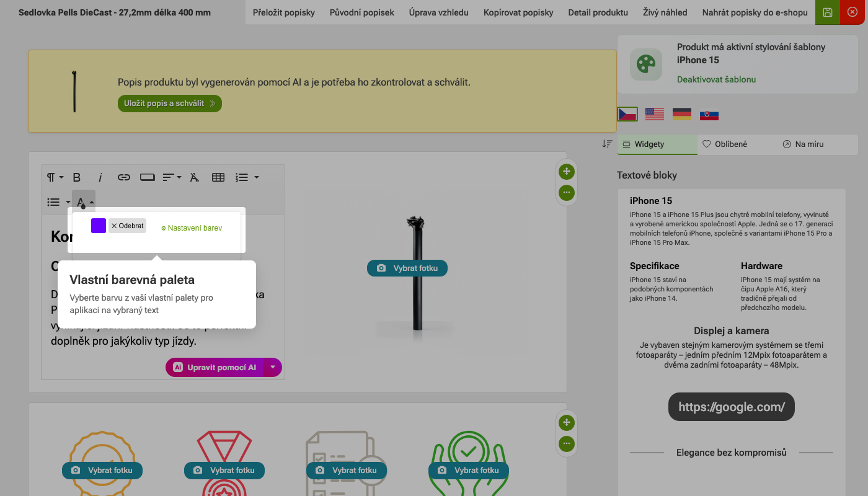
Task: Open the Upravit pomocí AI dropdown arrow
Action: point(273,367)
